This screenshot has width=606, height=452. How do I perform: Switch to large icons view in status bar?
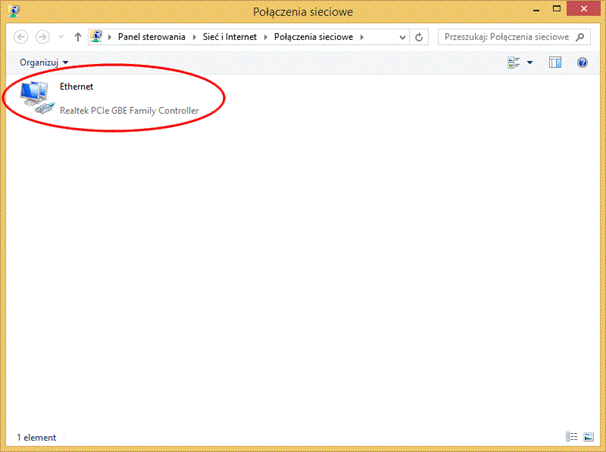tap(589, 437)
